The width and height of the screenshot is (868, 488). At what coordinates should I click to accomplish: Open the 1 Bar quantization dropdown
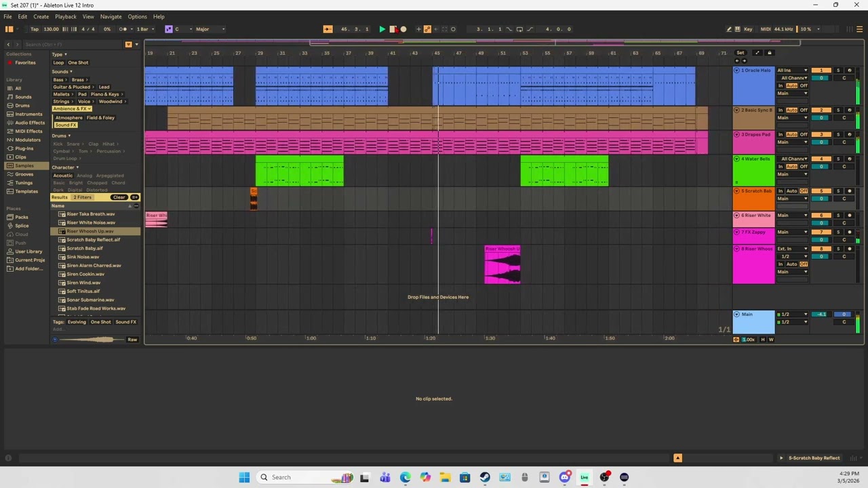(145, 29)
